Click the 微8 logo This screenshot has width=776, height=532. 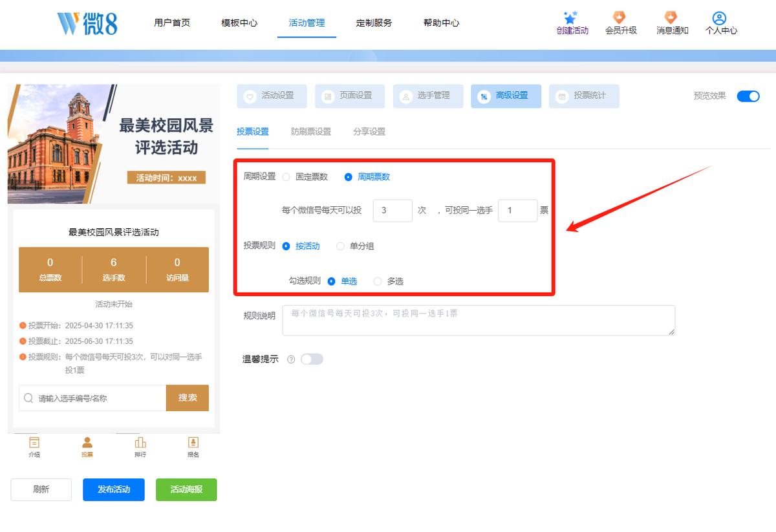click(x=87, y=23)
